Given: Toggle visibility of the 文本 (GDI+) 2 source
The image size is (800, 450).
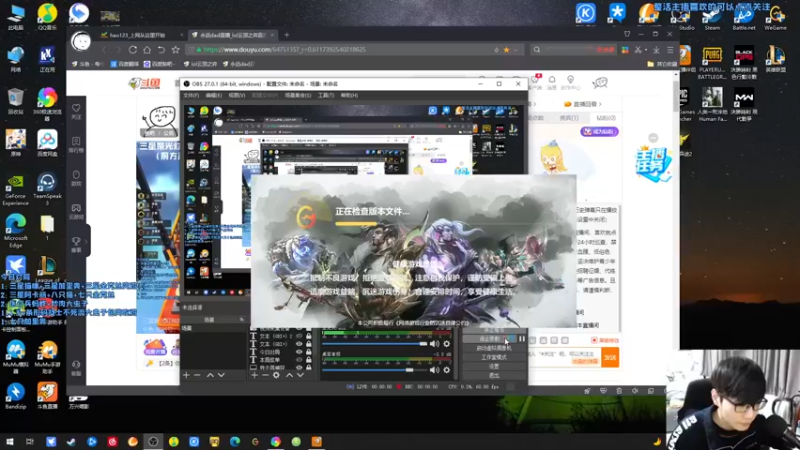Looking at the screenshot, I should click(299, 336).
